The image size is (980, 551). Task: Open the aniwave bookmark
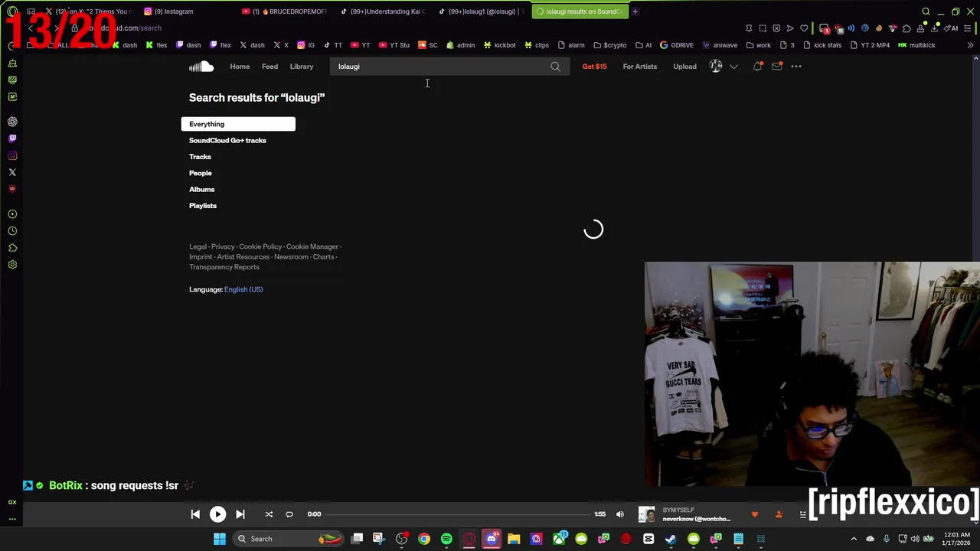(720, 45)
